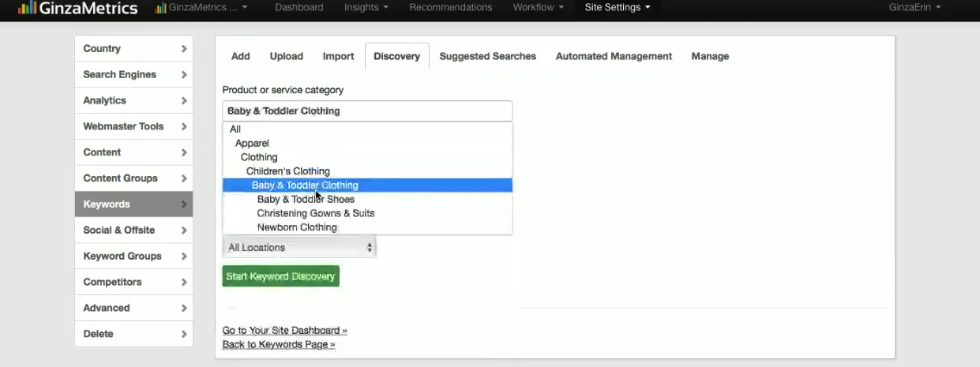Switch to the Import tab

point(338,56)
